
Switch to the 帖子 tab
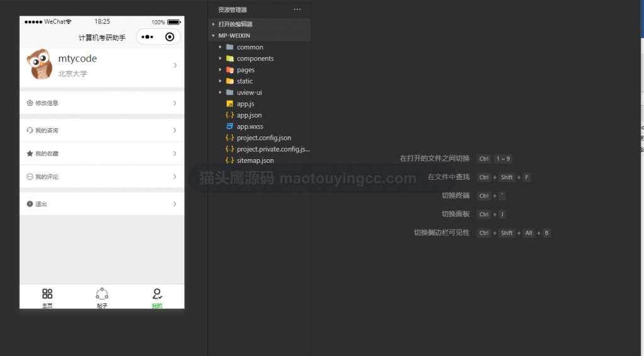click(x=102, y=298)
